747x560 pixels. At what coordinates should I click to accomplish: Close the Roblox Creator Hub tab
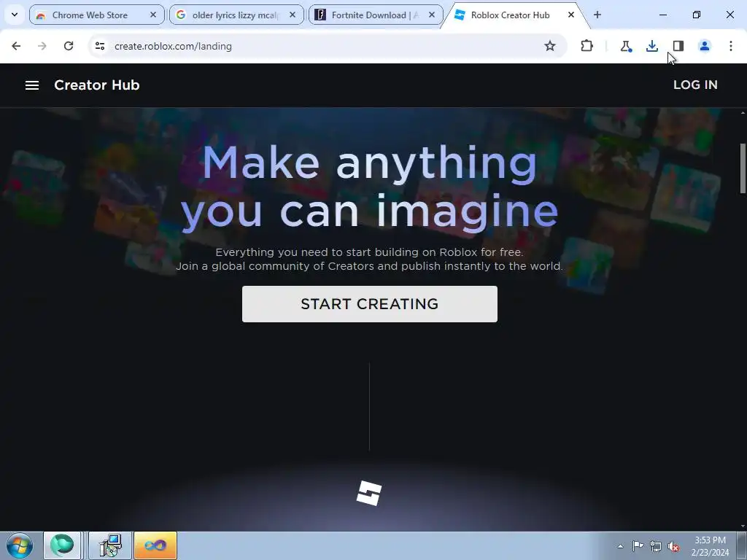[x=570, y=15]
